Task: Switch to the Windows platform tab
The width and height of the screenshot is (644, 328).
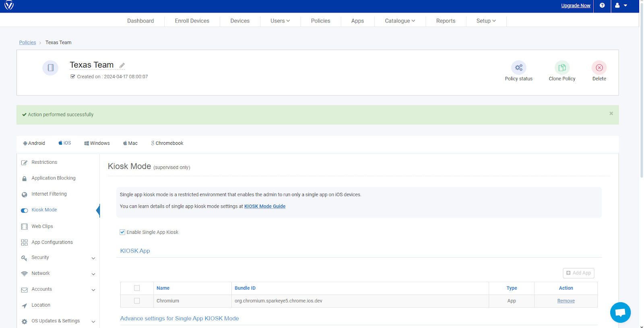Action: (97, 143)
